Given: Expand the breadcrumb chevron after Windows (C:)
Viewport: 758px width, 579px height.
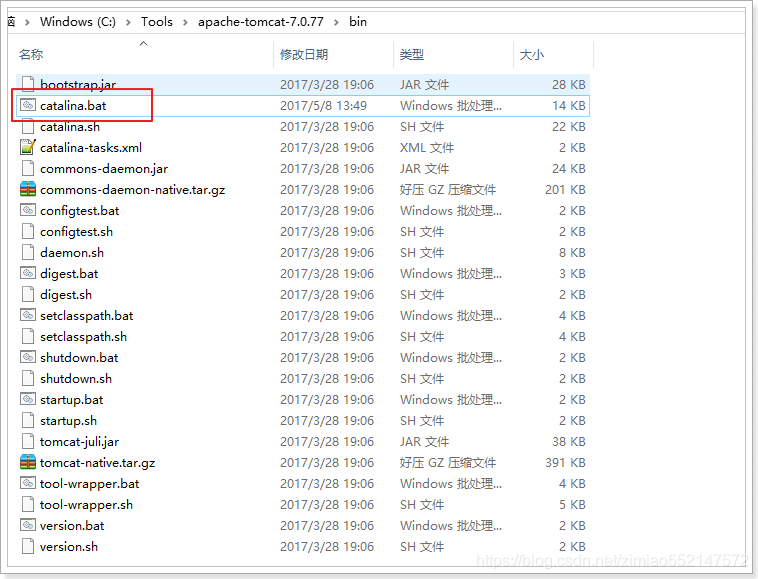Looking at the screenshot, I should pyautogui.click(x=128, y=22).
